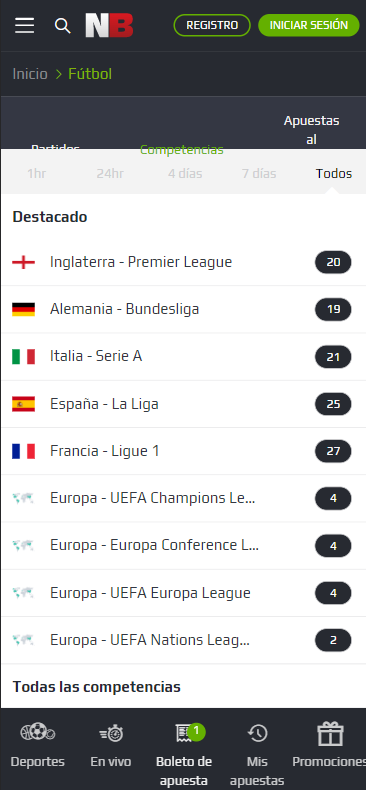
Task: Click Francia - Ligue 1 flag icon
Action: coord(24,451)
